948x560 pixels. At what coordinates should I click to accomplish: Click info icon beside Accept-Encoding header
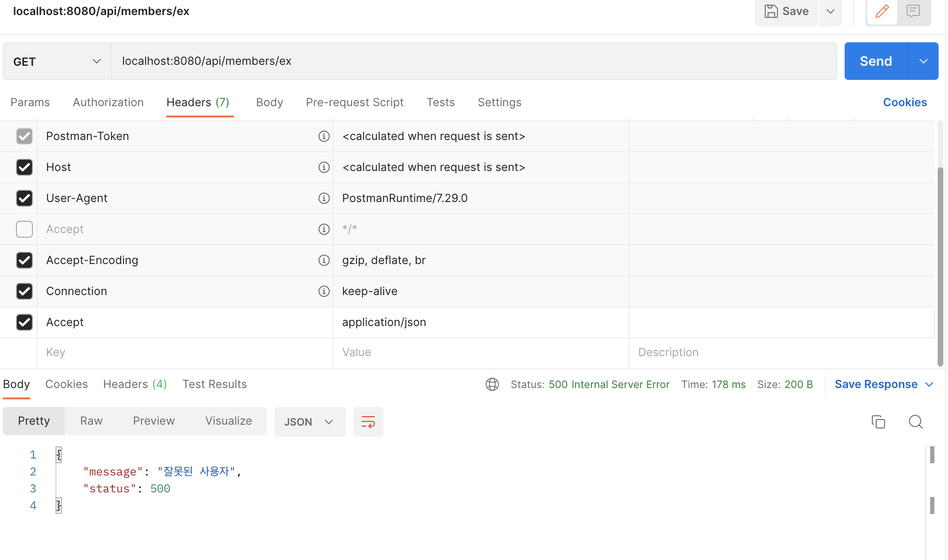coord(324,260)
